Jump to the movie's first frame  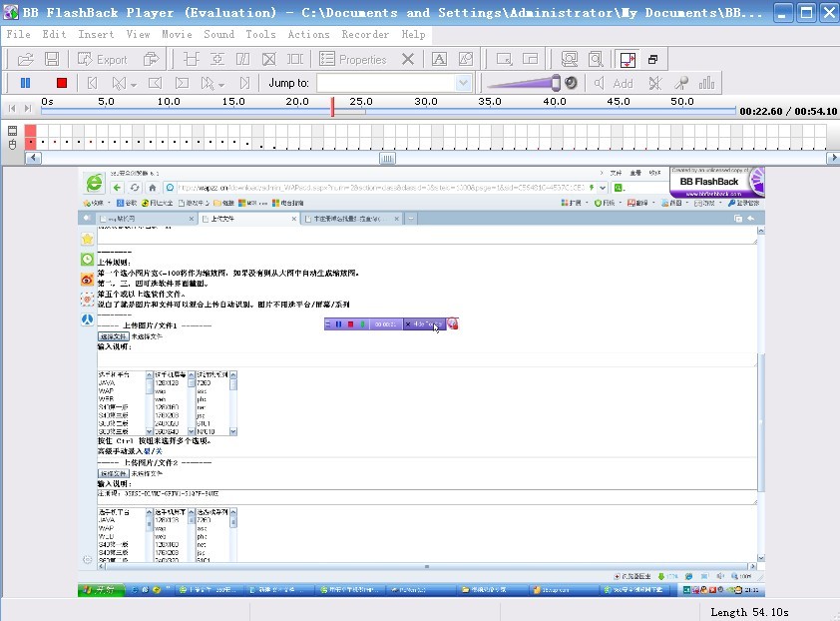tap(93, 84)
